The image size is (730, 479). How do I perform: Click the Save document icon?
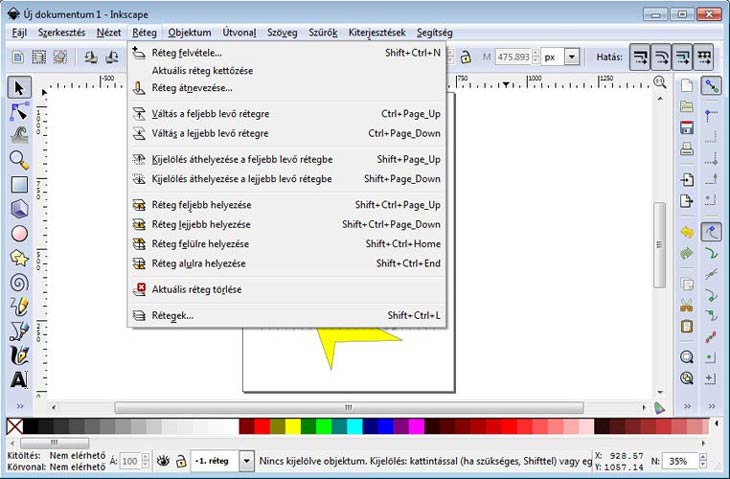tap(687, 128)
